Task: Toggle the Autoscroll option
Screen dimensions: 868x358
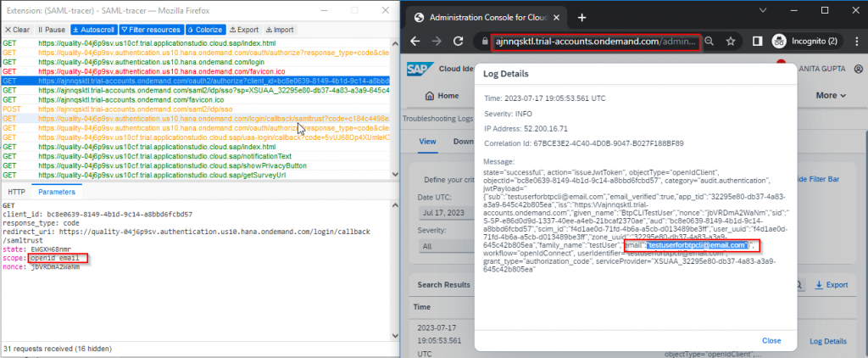Action: tap(93, 30)
